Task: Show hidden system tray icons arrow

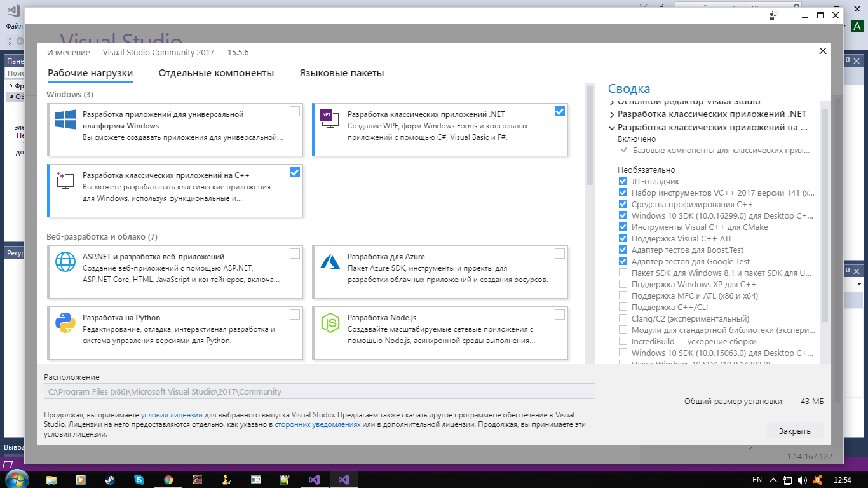Action: [773, 480]
